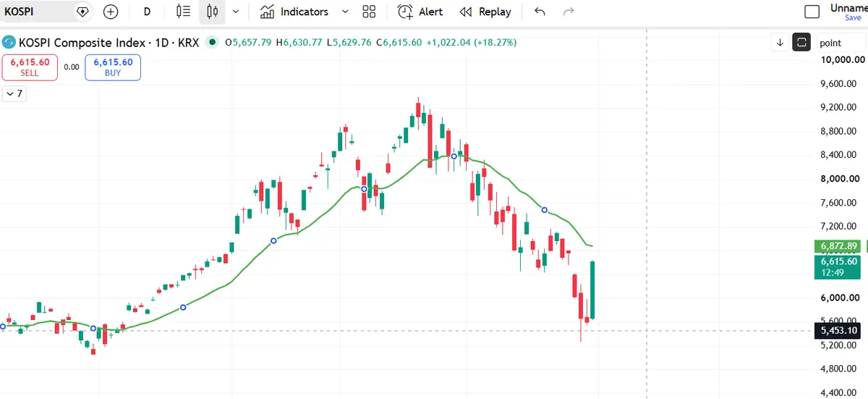This screenshot has width=868, height=399.
Task: Toggle the auto-fit scale button
Action: pos(801,43)
